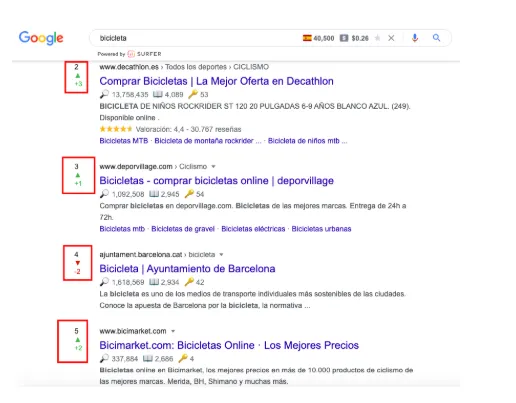Click the Surfer logo icon
Screen dimensions: 516x403
click(131, 54)
